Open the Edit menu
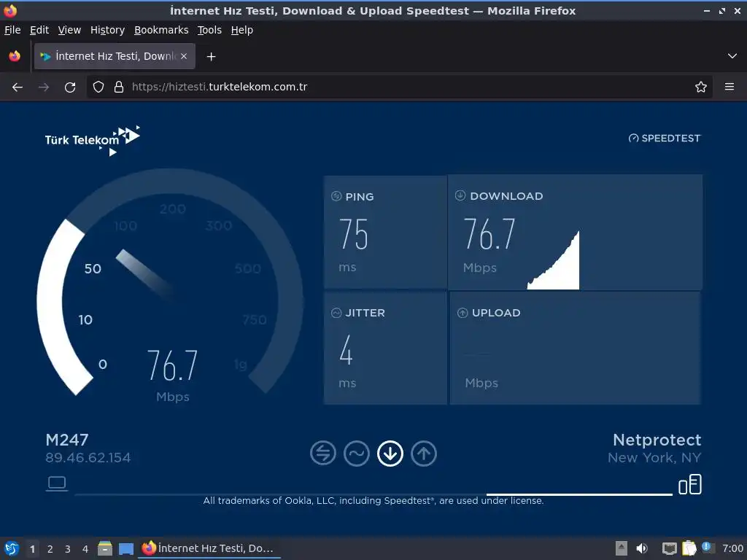The height and width of the screenshot is (560, 747). click(x=39, y=30)
